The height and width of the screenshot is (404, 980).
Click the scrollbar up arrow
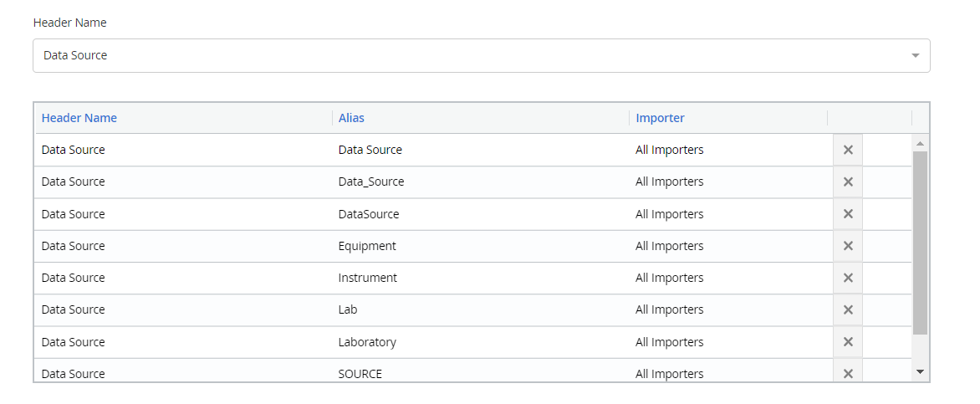point(920,144)
